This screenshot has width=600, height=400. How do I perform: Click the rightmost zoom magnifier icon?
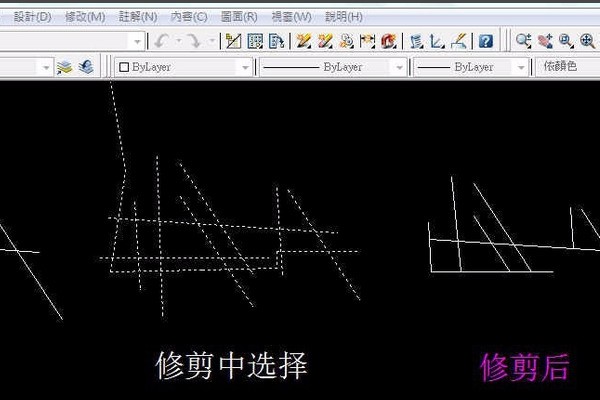pos(586,41)
